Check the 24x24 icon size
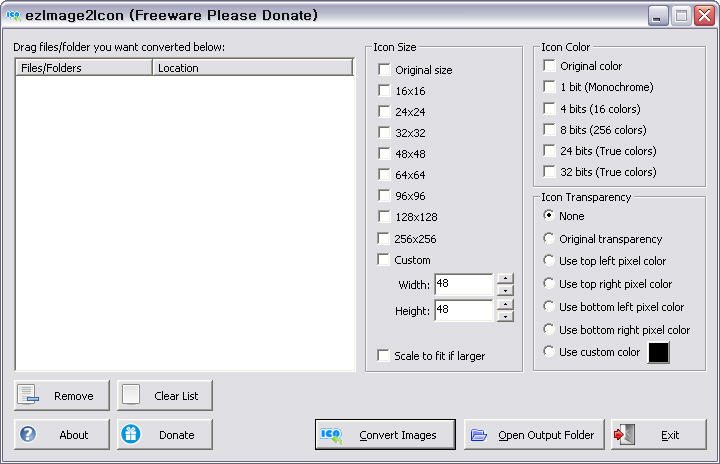 point(384,111)
